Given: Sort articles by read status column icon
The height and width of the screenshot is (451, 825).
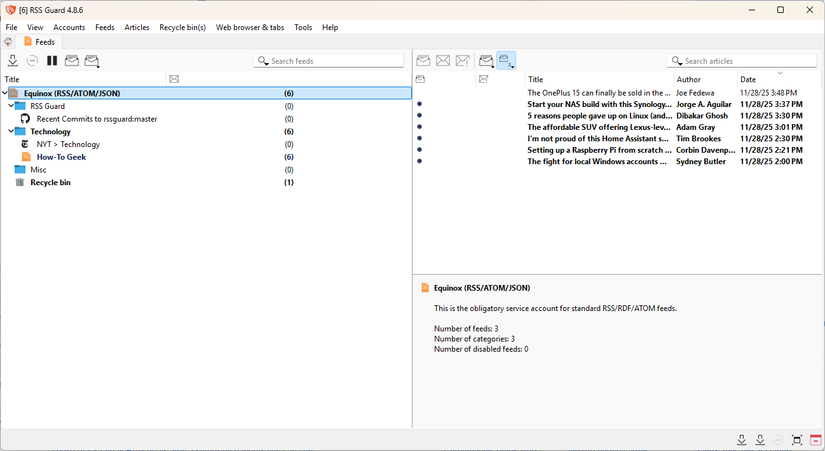Looking at the screenshot, I should point(420,79).
